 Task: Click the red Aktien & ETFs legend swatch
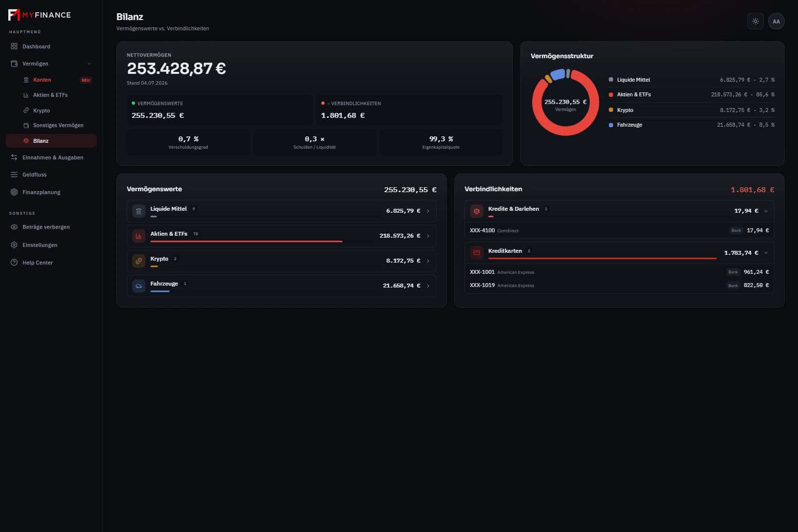tap(611, 95)
